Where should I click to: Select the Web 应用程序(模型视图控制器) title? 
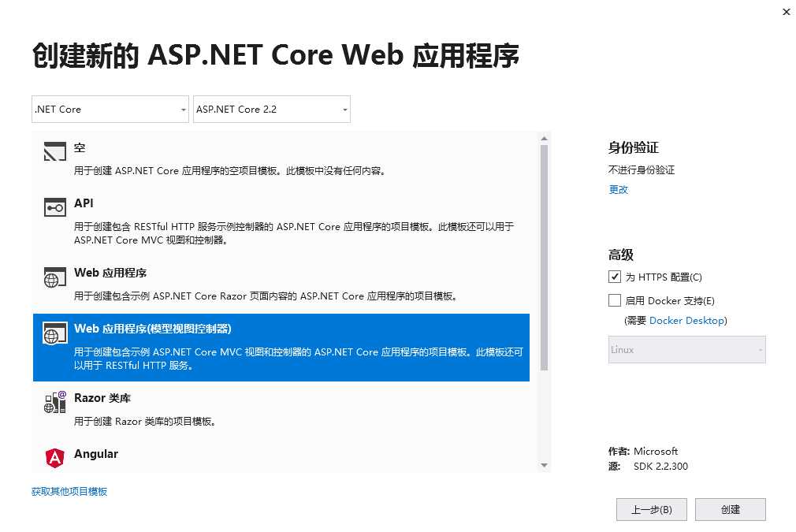153,329
